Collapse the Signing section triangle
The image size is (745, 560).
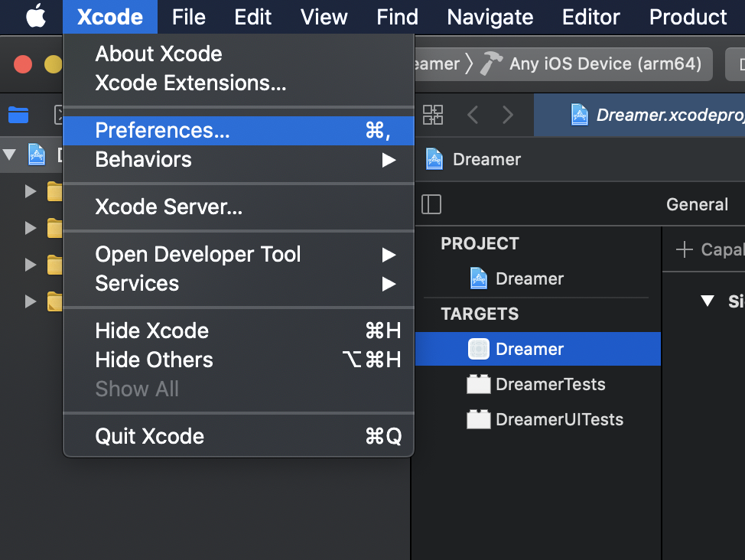[x=708, y=301]
